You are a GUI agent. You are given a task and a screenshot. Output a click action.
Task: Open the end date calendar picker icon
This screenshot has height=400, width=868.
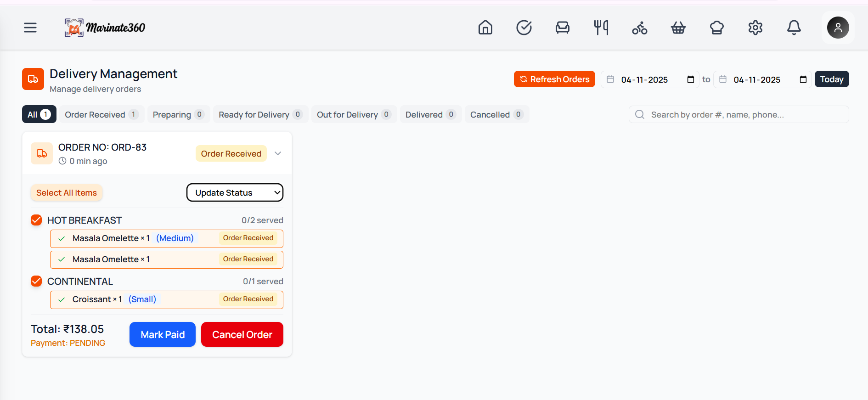803,79
